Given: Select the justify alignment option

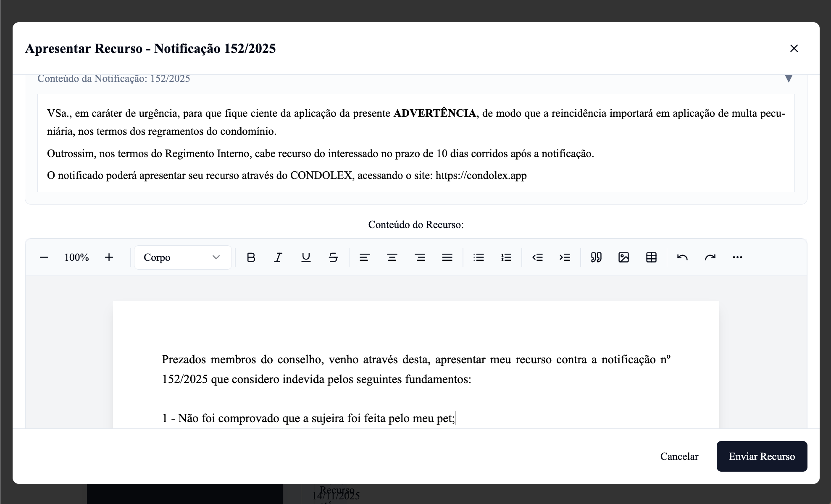Looking at the screenshot, I should click(447, 257).
